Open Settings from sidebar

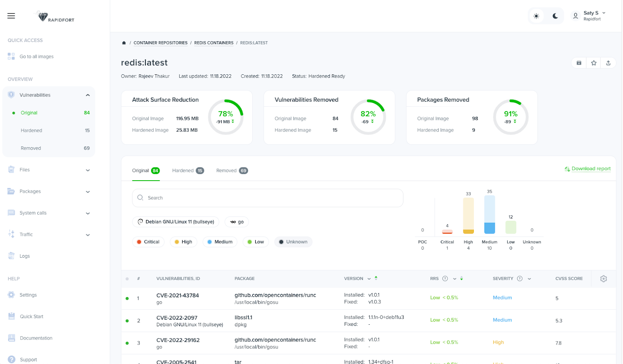(28, 295)
